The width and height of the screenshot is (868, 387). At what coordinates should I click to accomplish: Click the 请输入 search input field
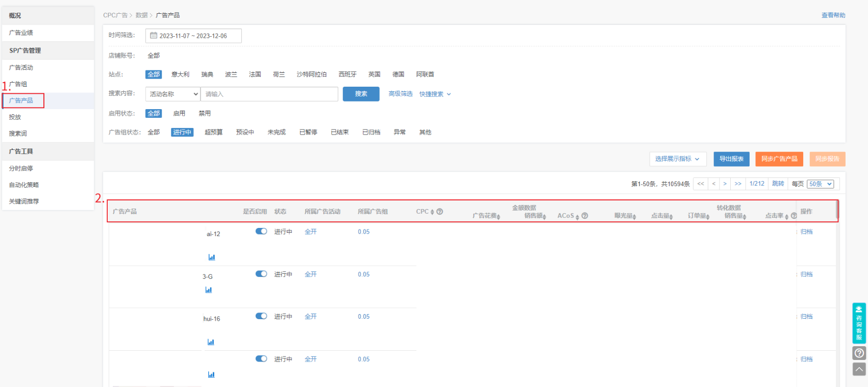(269, 94)
